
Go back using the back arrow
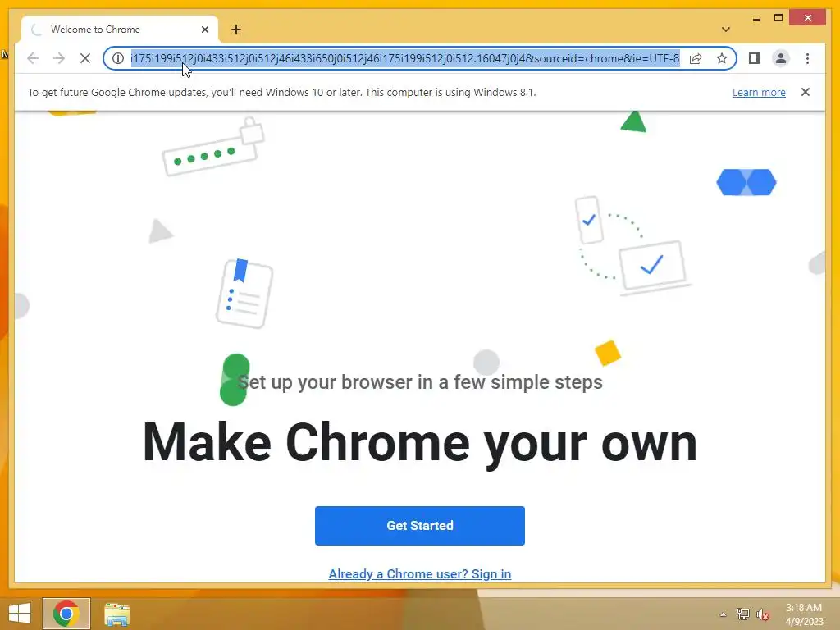click(33, 58)
